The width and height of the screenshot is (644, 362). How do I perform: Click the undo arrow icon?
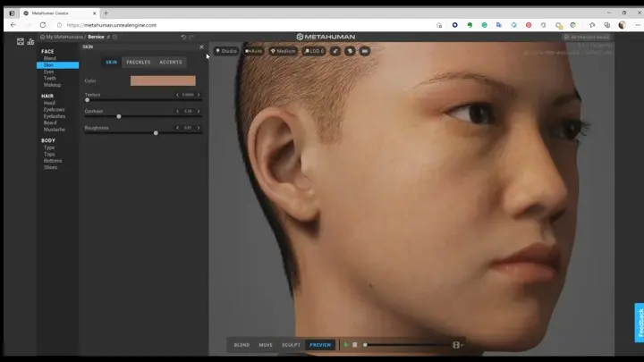[x=183, y=37]
